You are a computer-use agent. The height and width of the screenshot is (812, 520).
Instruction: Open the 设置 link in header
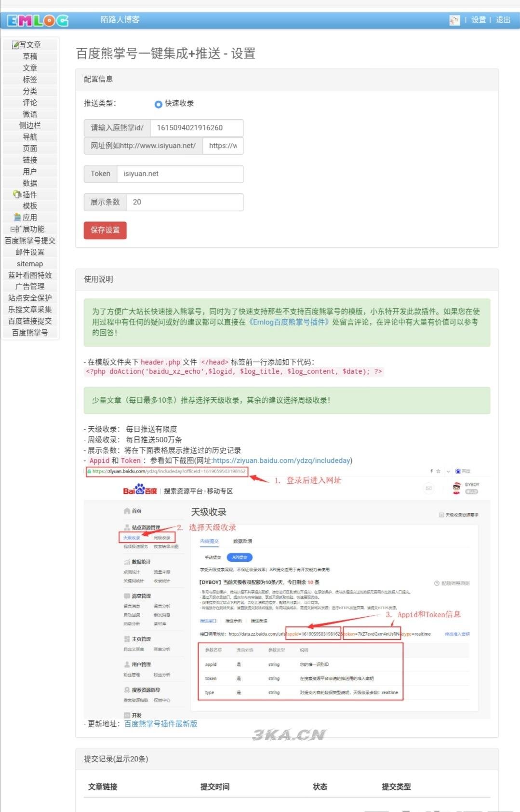[478, 20]
